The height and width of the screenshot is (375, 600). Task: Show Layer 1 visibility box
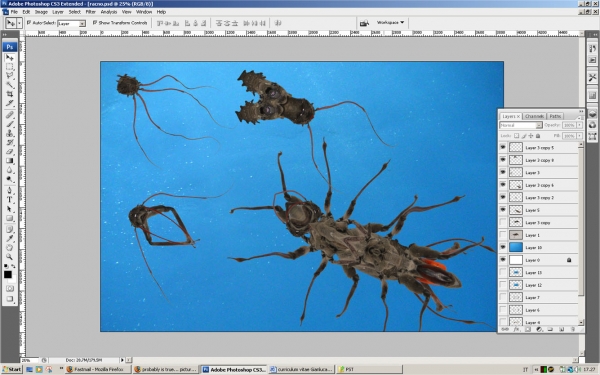(503, 235)
